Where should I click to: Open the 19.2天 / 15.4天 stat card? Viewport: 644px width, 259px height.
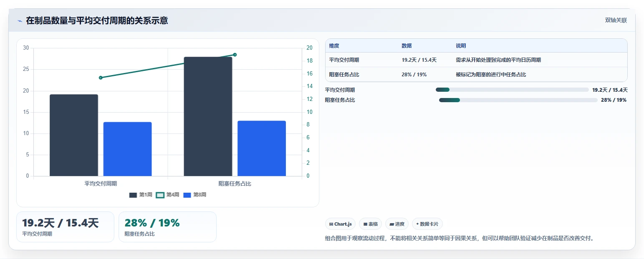[65, 227]
